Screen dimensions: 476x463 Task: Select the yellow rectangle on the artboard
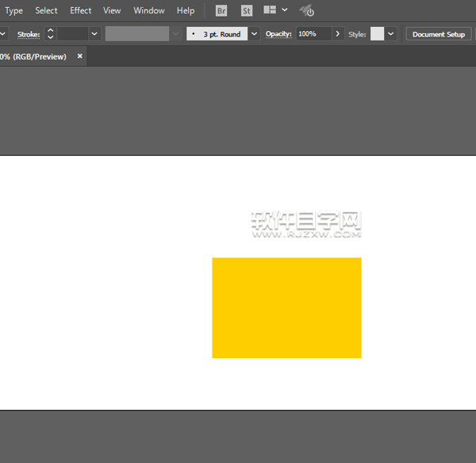pyautogui.click(x=286, y=307)
